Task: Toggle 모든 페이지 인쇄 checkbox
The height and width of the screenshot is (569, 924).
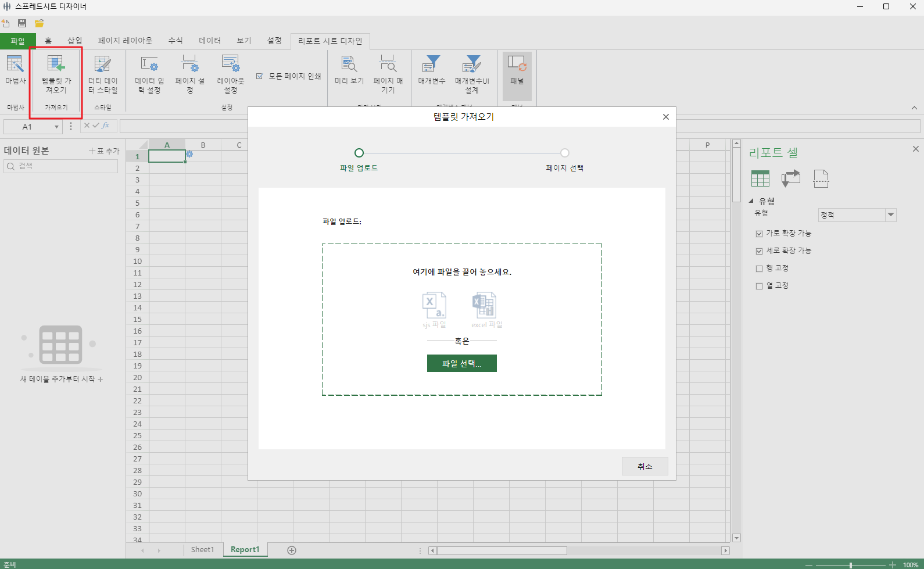Action: 260,76
